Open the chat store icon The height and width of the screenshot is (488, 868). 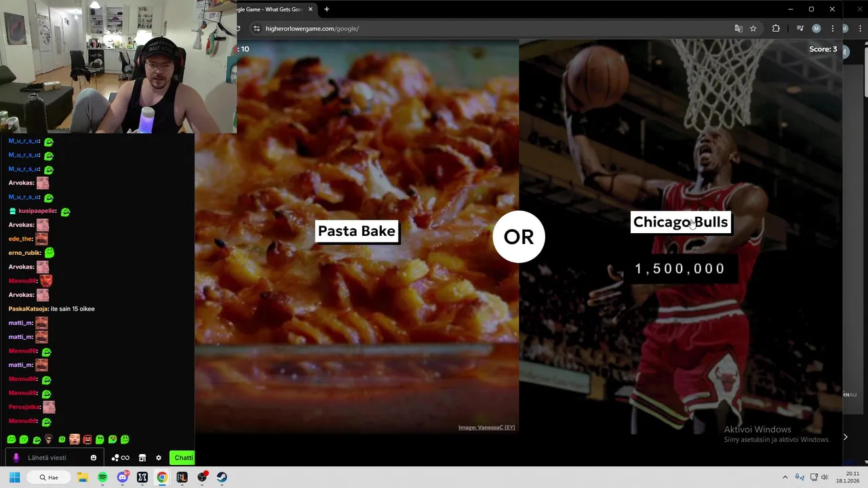142,457
